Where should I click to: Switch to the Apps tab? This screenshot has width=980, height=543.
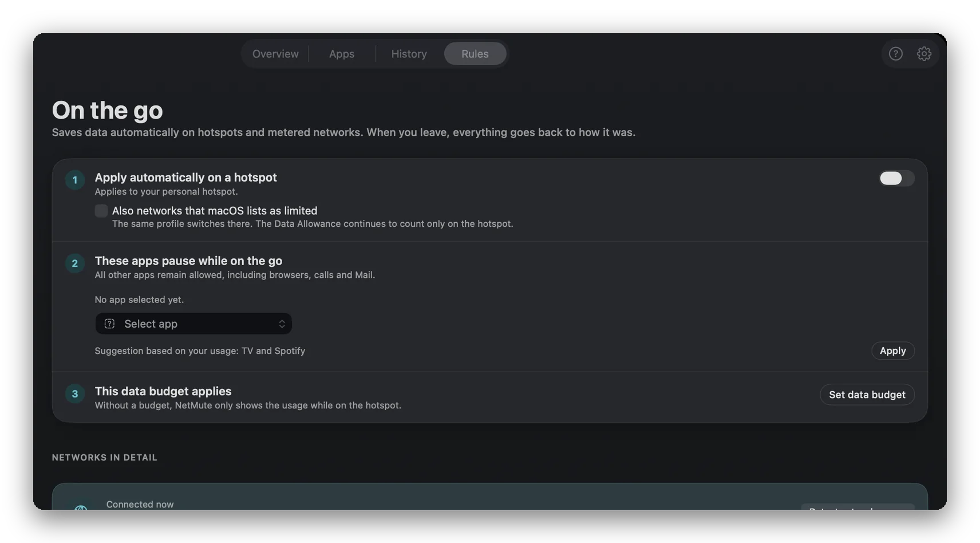coord(342,54)
